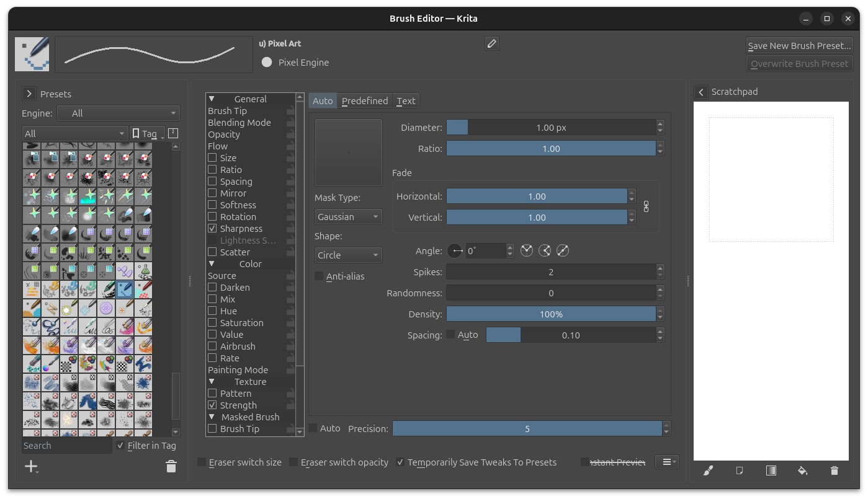Toggle the Anti-alias checkbox

[x=319, y=276]
